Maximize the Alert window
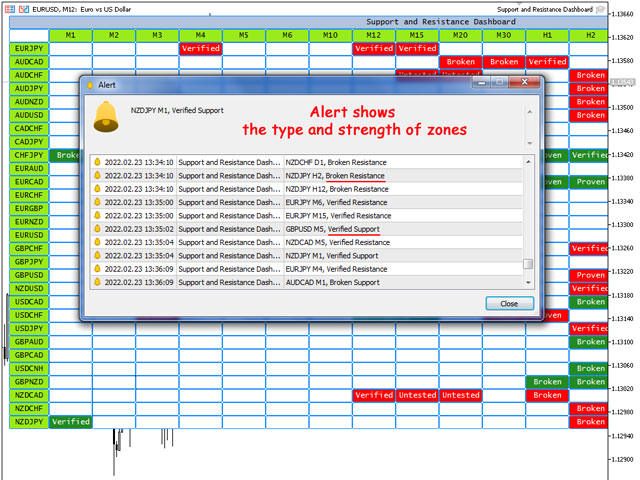Screen dimensions: 640x480 [x=499, y=82]
